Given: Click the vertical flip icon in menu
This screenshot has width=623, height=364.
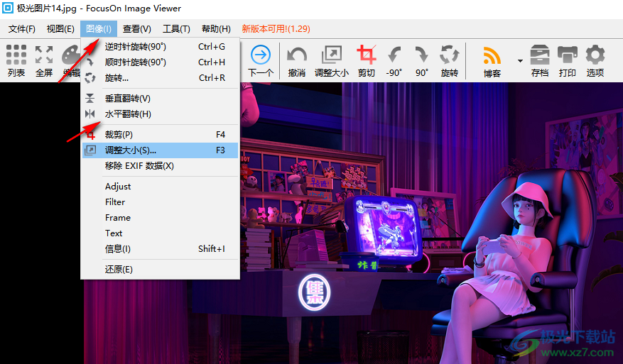Looking at the screenshot, I should coord(90,99).
